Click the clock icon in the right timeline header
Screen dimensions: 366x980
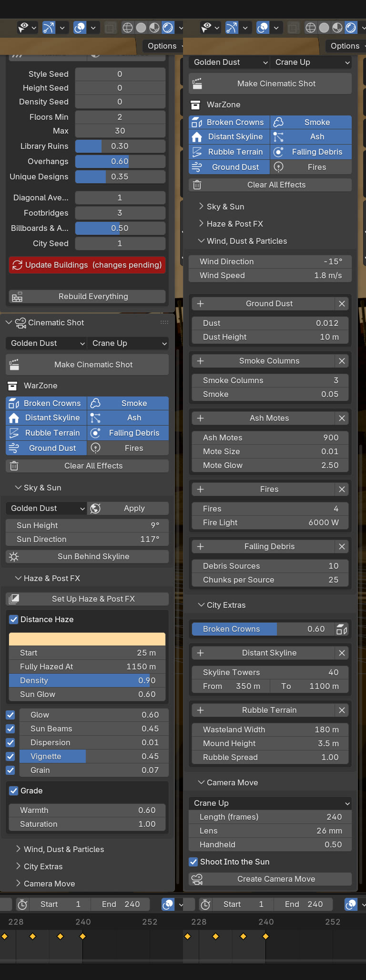tap(205, 905)
